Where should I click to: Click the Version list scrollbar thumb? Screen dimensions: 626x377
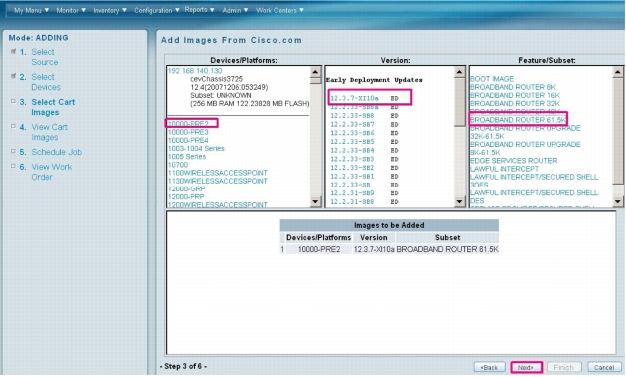pos(460,103)
